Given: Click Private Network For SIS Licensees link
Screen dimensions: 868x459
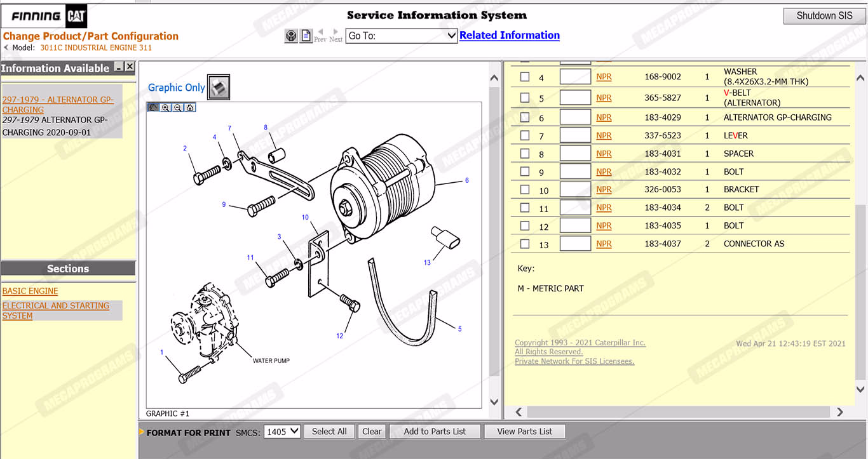Looking at the screenshot, I should (x=574, y=361).
